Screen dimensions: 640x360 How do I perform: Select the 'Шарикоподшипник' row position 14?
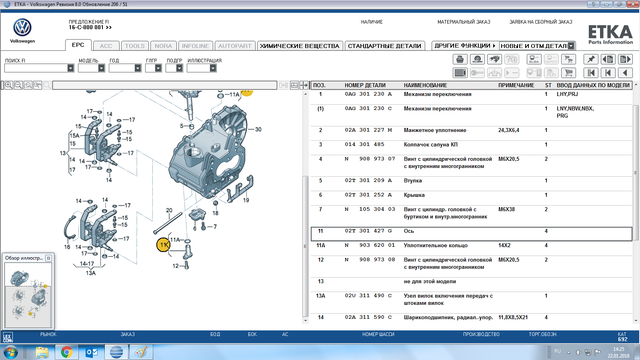tap(471, 317)
